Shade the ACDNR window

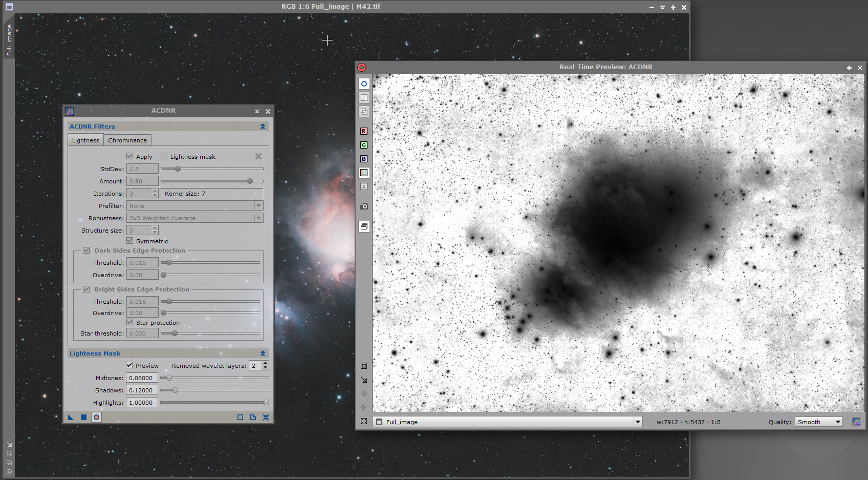pyautogui.click(x=257, y=111)
